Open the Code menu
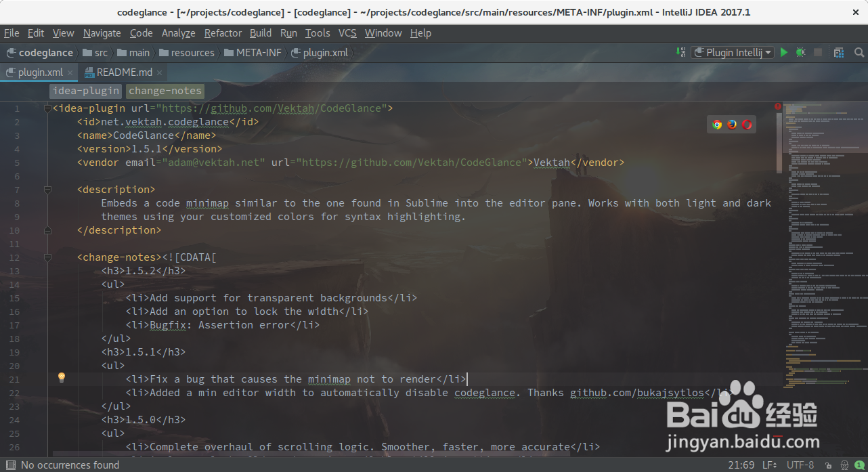 (x=142, y=33)
